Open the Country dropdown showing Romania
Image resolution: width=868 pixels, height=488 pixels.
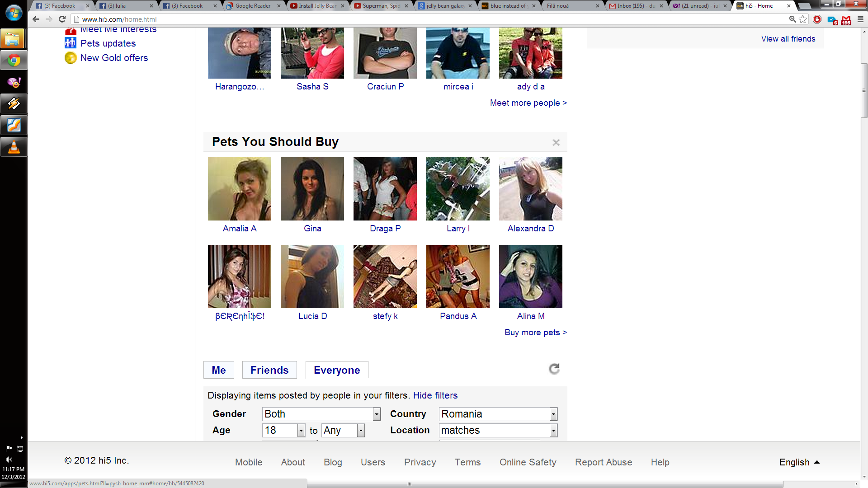[553, 414]
